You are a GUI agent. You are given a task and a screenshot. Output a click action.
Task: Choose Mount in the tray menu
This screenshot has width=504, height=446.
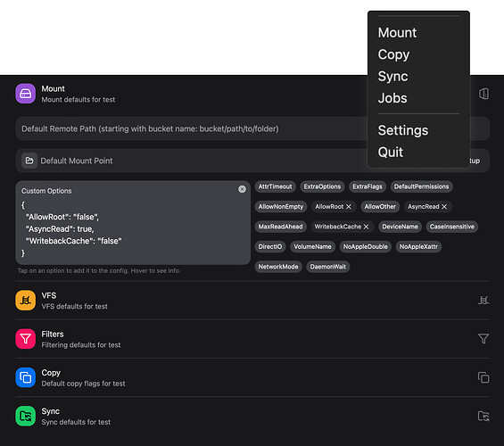pos(397,32)
